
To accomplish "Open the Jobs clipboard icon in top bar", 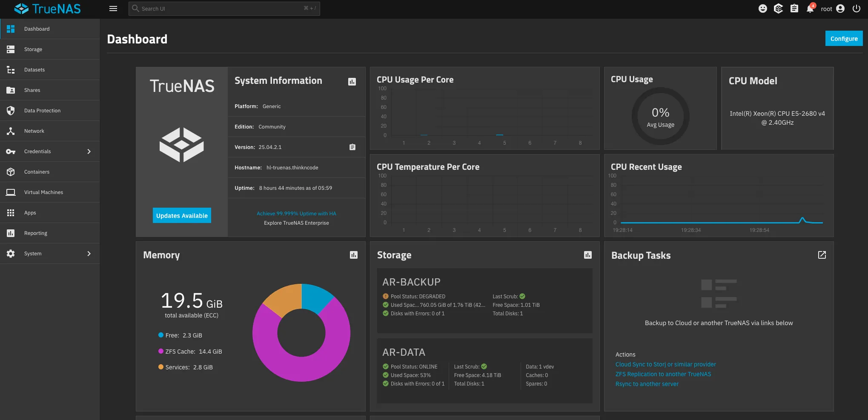I will (794, 9).
